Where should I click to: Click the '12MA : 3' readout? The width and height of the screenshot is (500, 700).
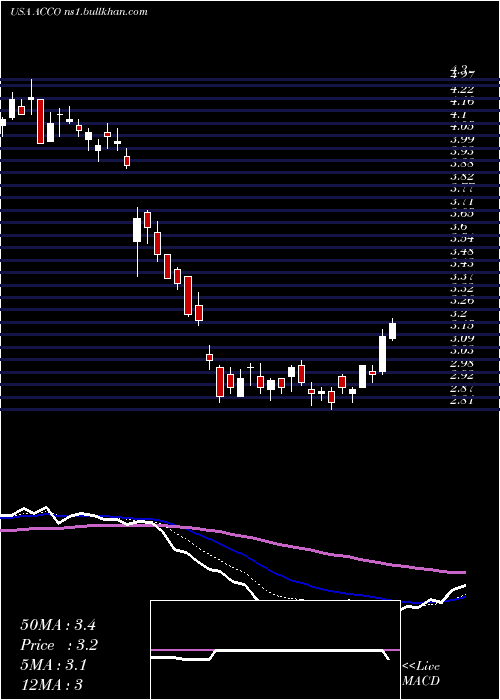52,684
